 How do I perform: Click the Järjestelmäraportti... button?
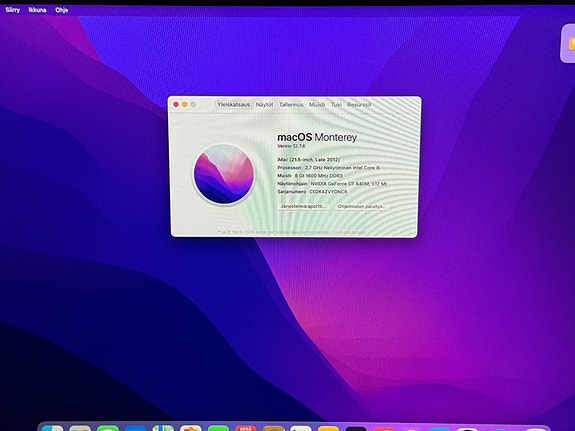(303, 206)
